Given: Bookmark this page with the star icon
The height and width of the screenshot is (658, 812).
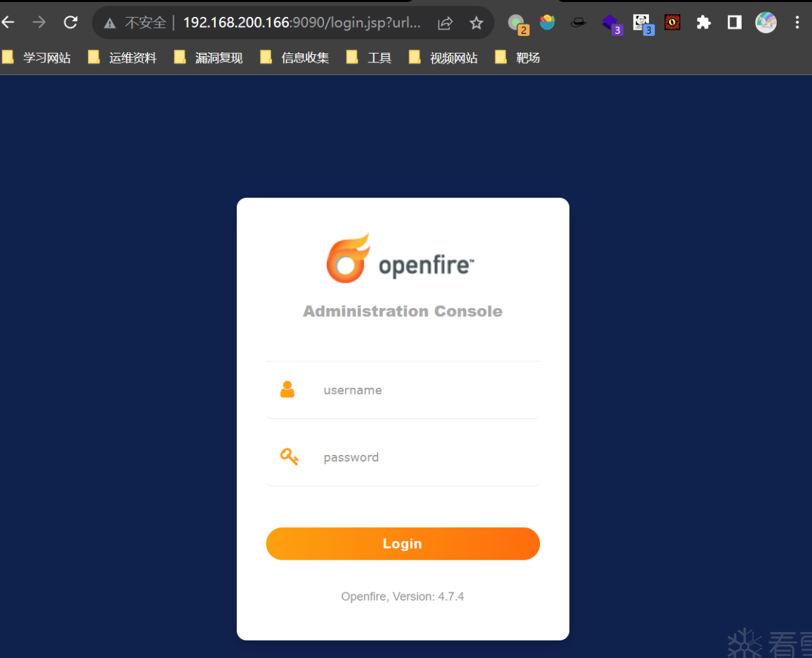Looking at the screenshot, I should (476, 23).
